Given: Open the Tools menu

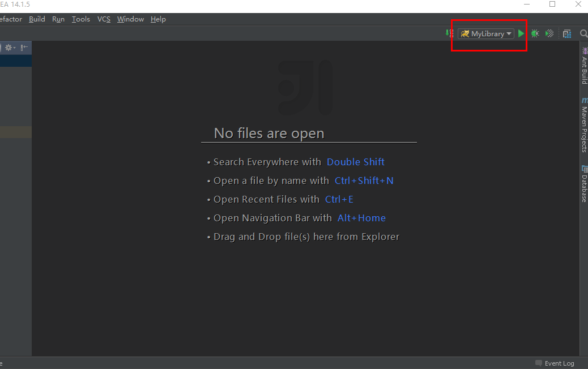Looking at the screenshot, I should point(80,19).
